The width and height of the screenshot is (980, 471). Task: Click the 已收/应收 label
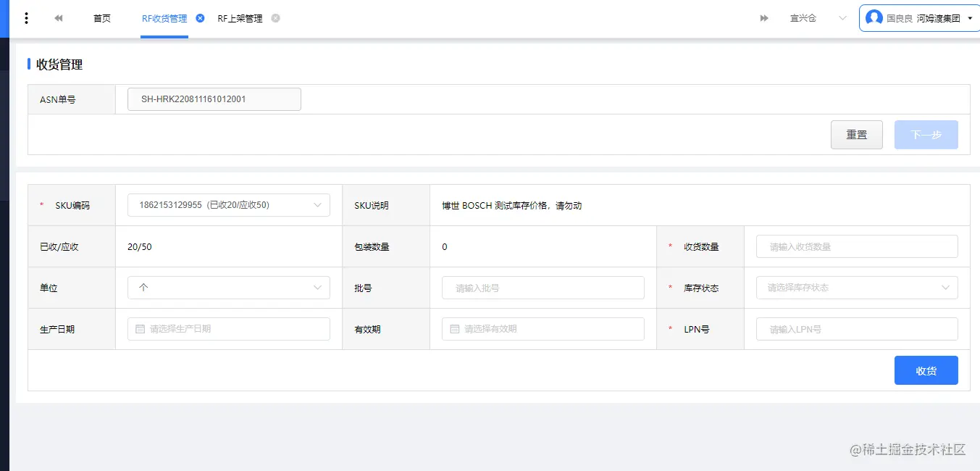point(59,247)
